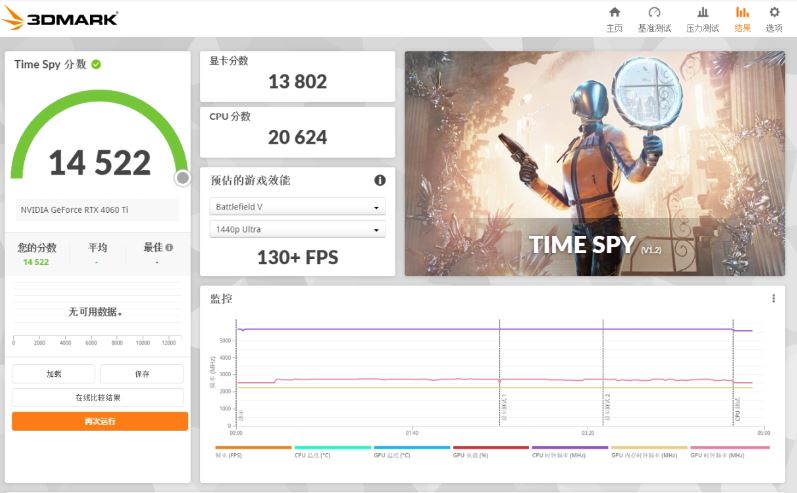Click the Time Spy preview image
This screenshot has height=493, width=797.
click(594, 163)
